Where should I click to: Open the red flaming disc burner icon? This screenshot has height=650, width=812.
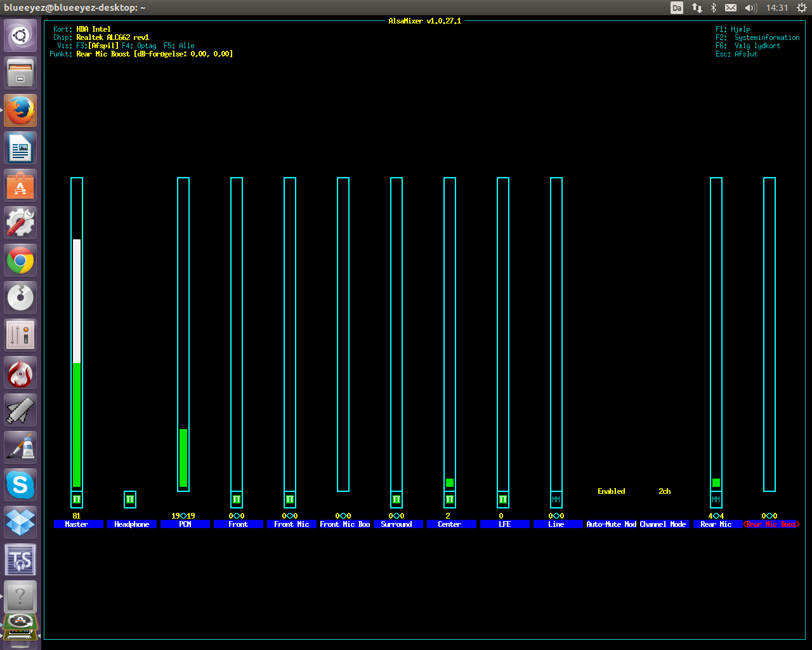pyautogui.click(x=20, y=373)
